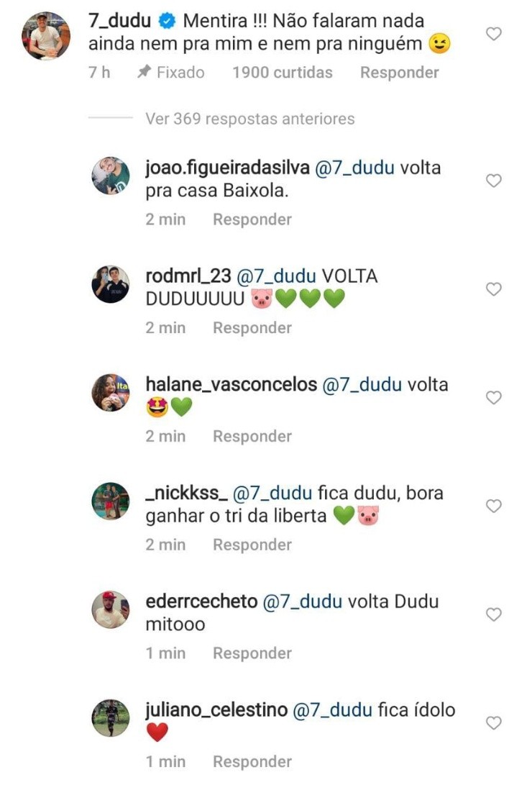532x790 pixels.
Task: Expand Ver 369 respostas anteriores
Action: click(x=250, y=119)
